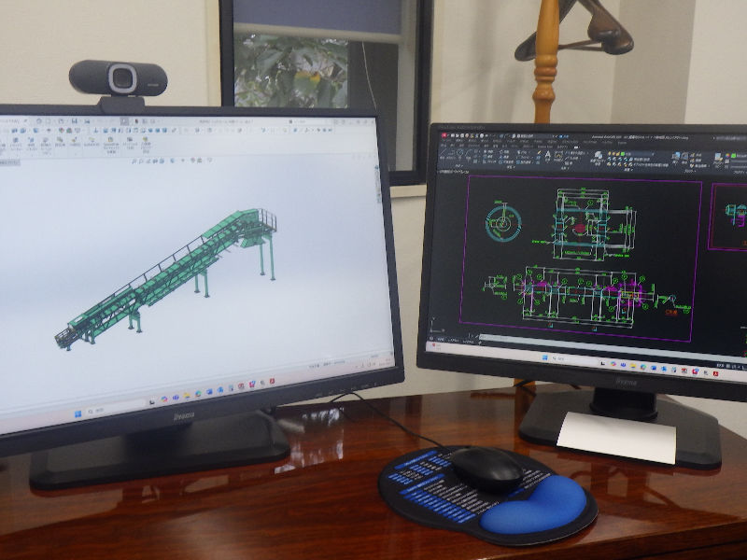
Task: Click the Save icon in SolidWorks toolbar
Action: point(73,121)
